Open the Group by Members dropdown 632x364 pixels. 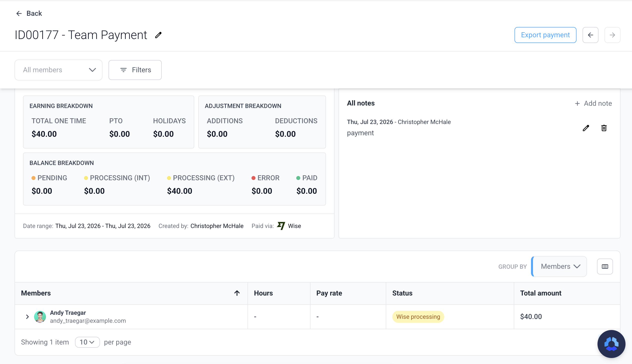559,266
